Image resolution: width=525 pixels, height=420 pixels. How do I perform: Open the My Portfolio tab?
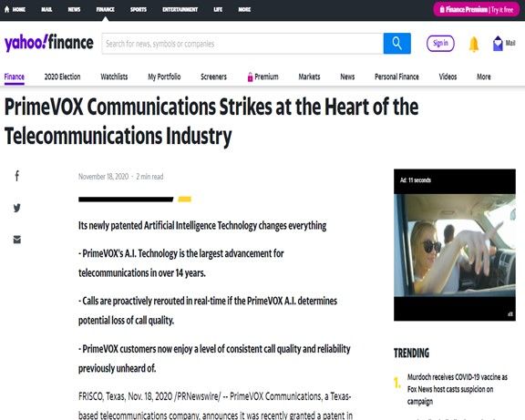tap(164, 77)
